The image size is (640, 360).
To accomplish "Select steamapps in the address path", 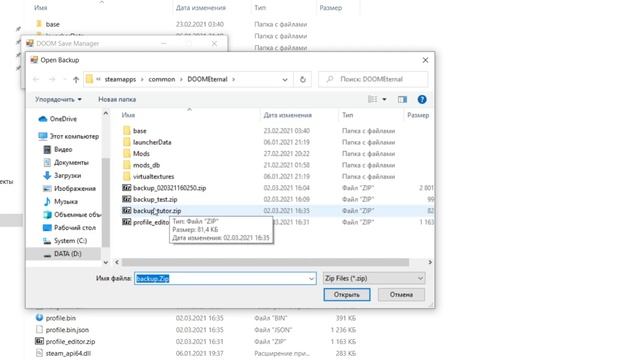I will click(120, 79).
